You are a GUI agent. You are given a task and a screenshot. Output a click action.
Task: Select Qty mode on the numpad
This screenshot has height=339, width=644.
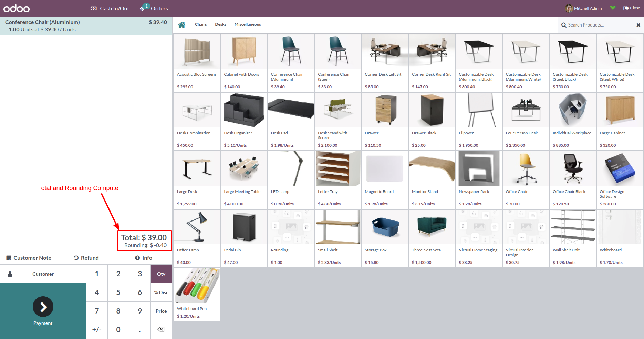161,274
